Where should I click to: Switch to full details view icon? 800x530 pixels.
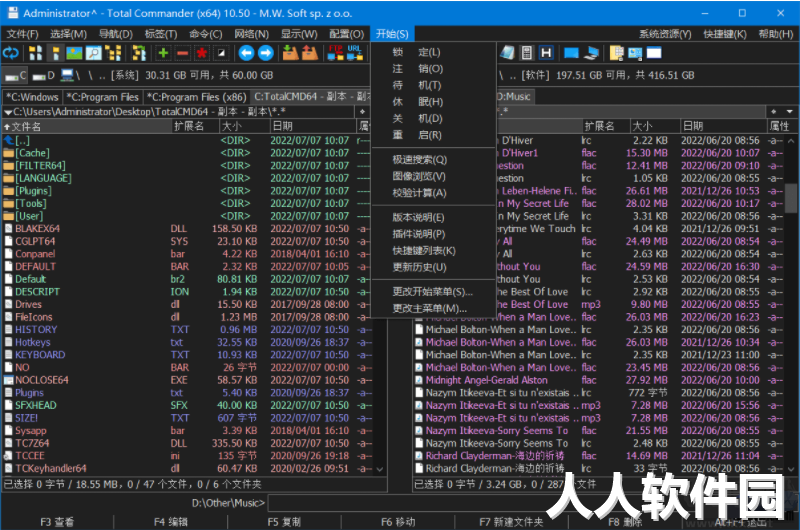point(55,53)
